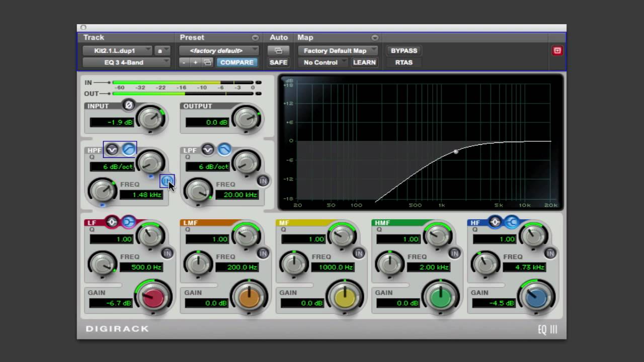This screenshot has width=644, height=362.
Task: Click the LF Q knob
Action: 150,235
